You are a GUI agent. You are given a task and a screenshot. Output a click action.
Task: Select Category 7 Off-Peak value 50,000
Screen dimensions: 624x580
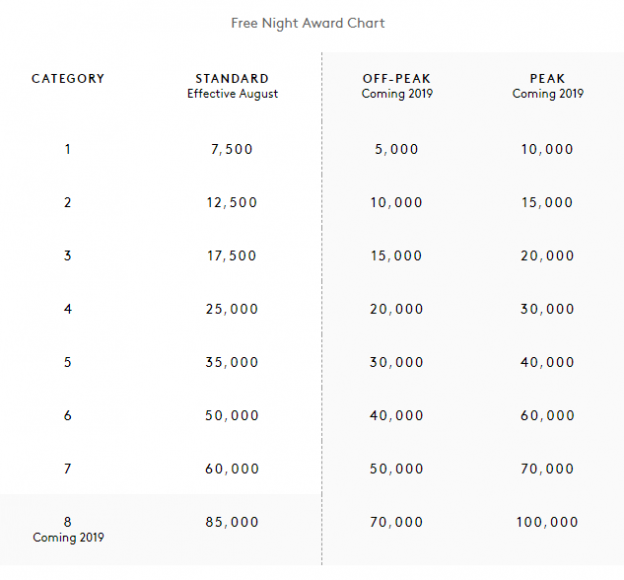coord(396,468)
